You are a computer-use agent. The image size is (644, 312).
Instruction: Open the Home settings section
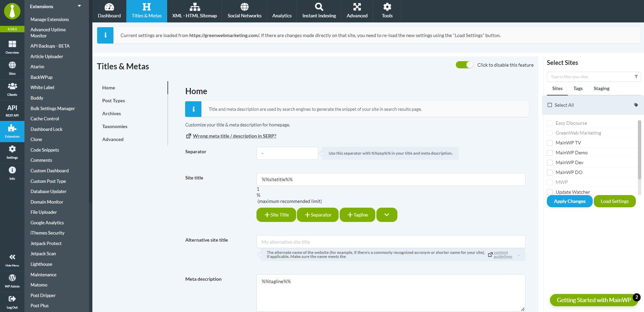109,88
